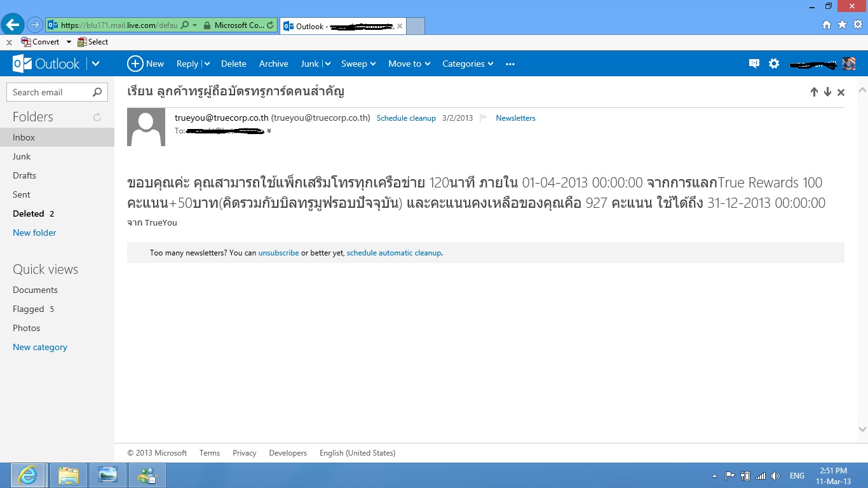Mark the message as Junk
Screen dimensions: 868x488
click(310, 64)
